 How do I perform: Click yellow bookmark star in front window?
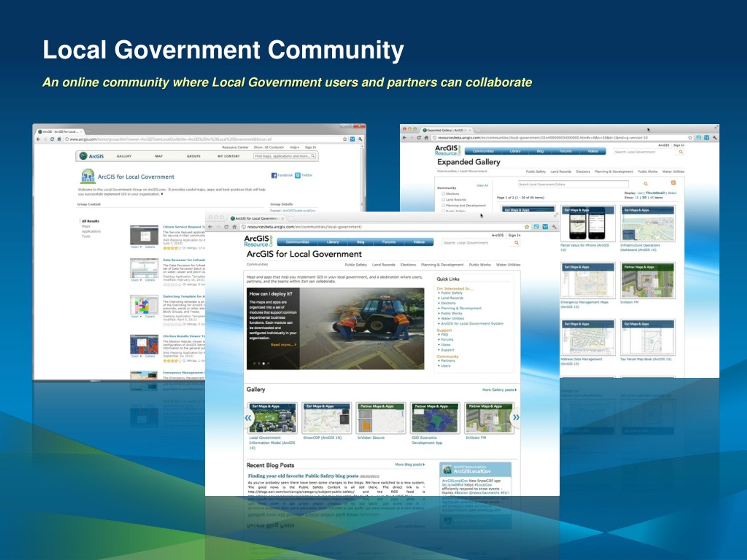click(x=527, y=227)
